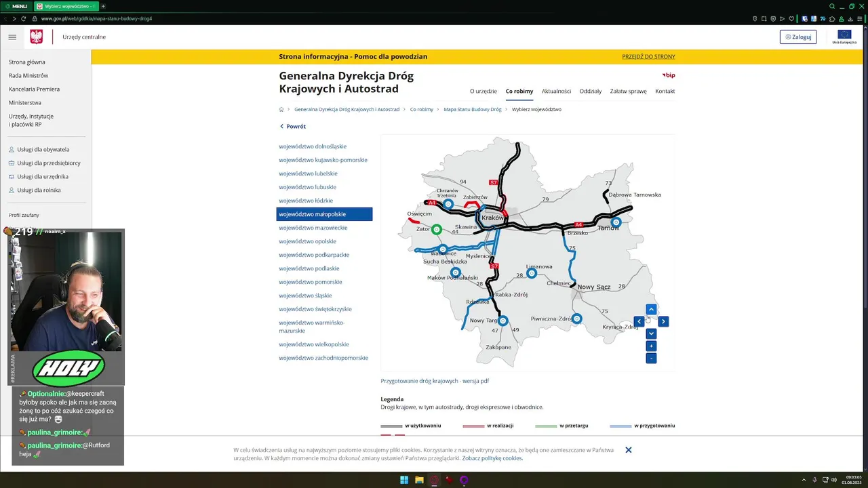This screenshot has width=868, height=488.
Task: Pan the map left
Action: point(639,321)
